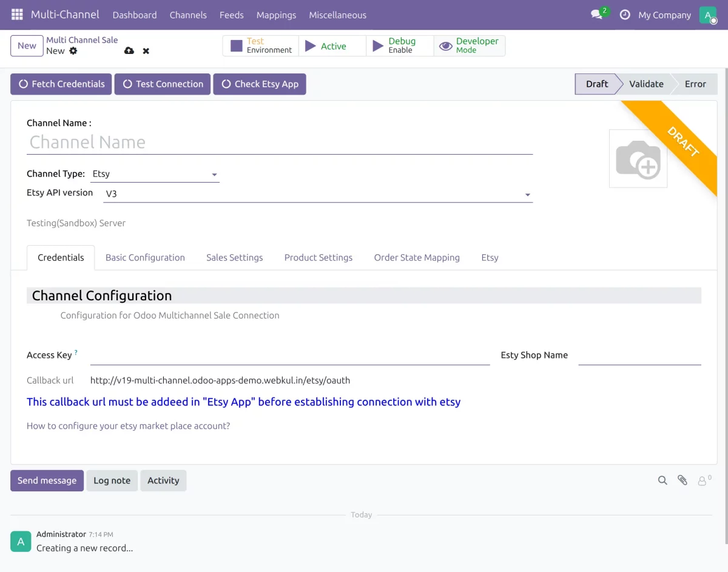
Task: Open the Dashboard menu
Action: click(x=135, y=15)
